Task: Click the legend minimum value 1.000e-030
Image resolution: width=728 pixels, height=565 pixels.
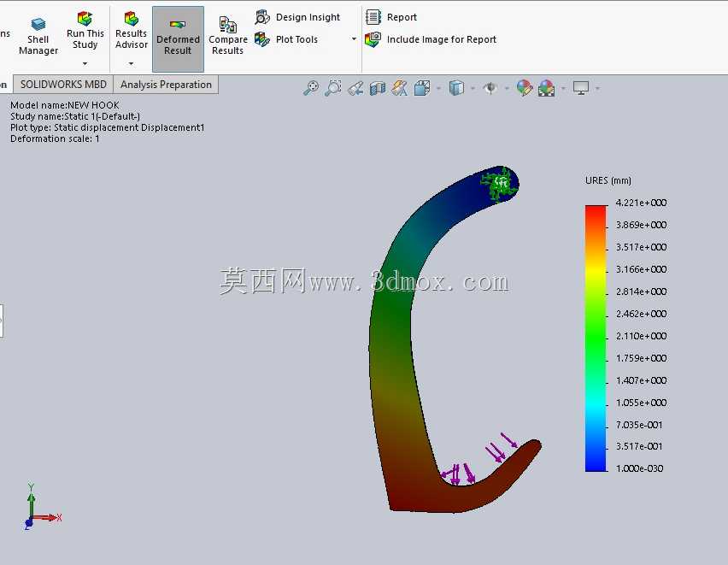Action: [639, 468]
